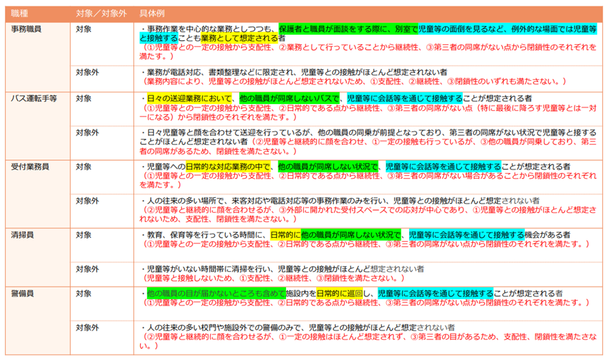Select the 事務職員 job type cell
The height and width of the screenshot is (364, 608).
point(29,28)
